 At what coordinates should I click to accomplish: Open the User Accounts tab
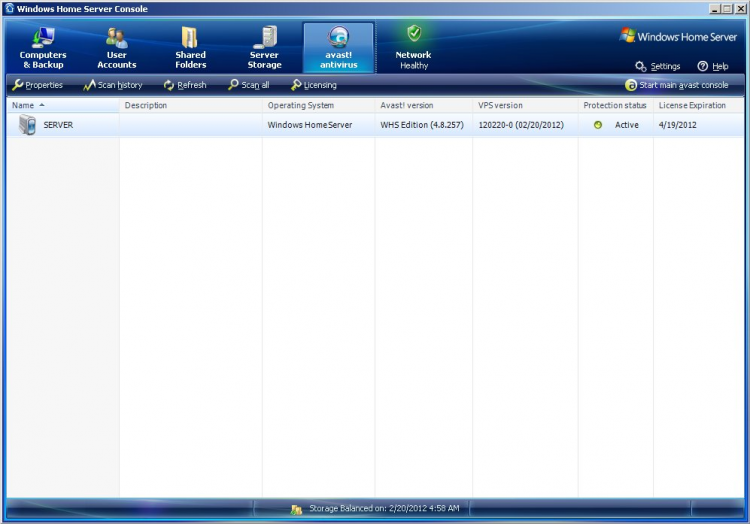coord(117,47)
